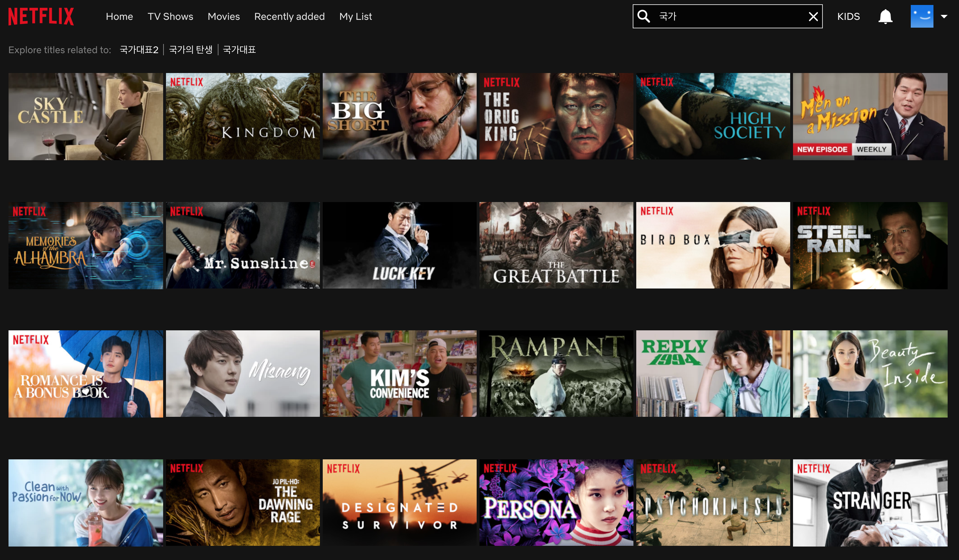Explore titles related to 국가의 탄생
The image size is (959, 560).
(x=191, y=50)
